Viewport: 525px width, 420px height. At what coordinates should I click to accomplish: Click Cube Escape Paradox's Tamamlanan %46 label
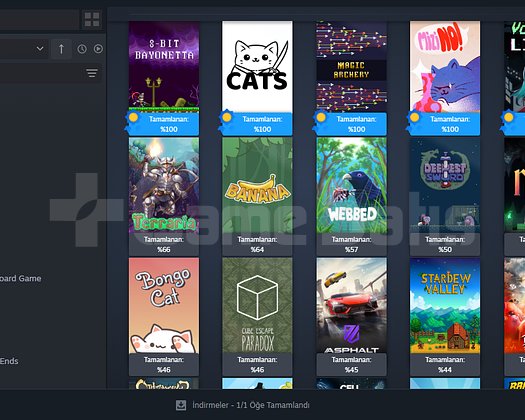pyautogui.click(x=257, y=365)
